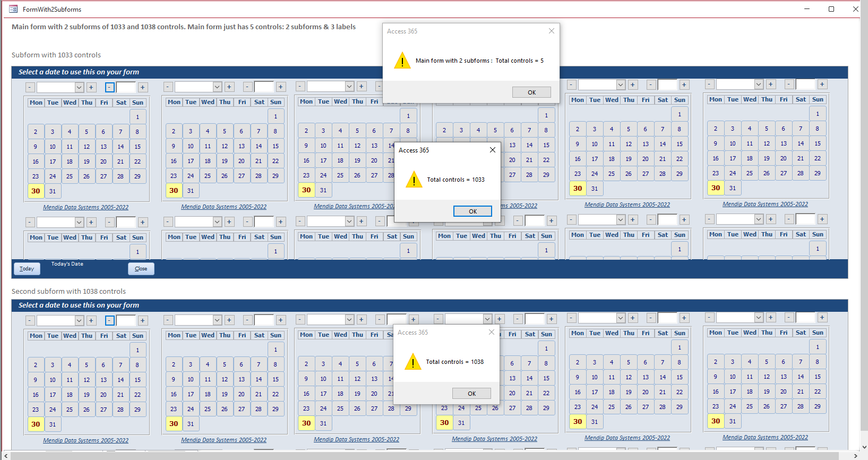Decrease month on first calendar in lower subform
The height and width of the screenshot is (460, 868).
pyautogui.click(x=30, y=320)
